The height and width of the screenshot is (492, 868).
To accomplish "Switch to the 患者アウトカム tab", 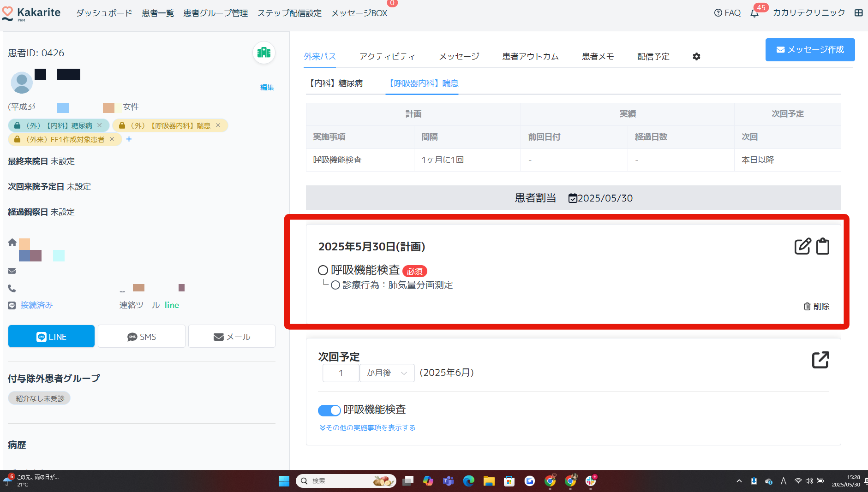I will pos(530,56).
